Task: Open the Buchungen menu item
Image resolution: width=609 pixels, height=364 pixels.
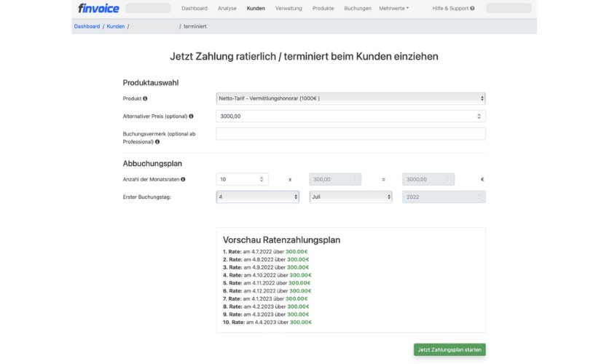Action: [x=358, y=8]
